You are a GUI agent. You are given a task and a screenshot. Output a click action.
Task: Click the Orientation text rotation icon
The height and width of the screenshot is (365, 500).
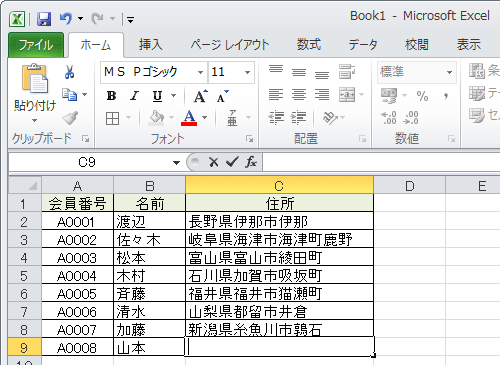pyautogui.click(x=330, y=117)
